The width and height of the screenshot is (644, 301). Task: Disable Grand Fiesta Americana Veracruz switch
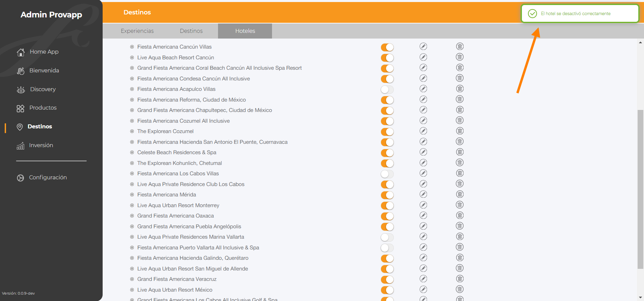click(387, 280)
